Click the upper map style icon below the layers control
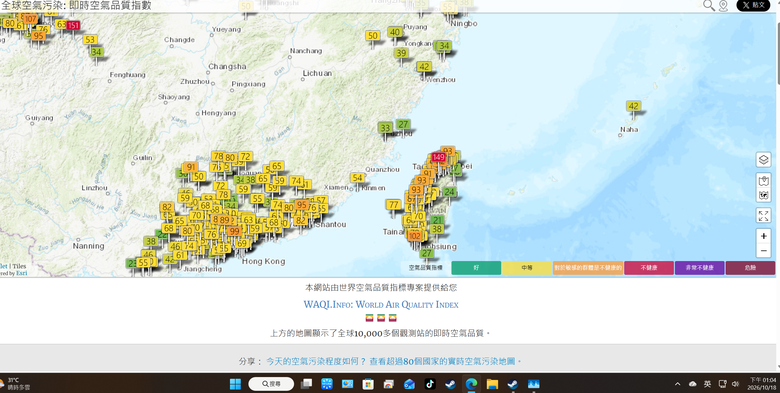 pos(764,181)
